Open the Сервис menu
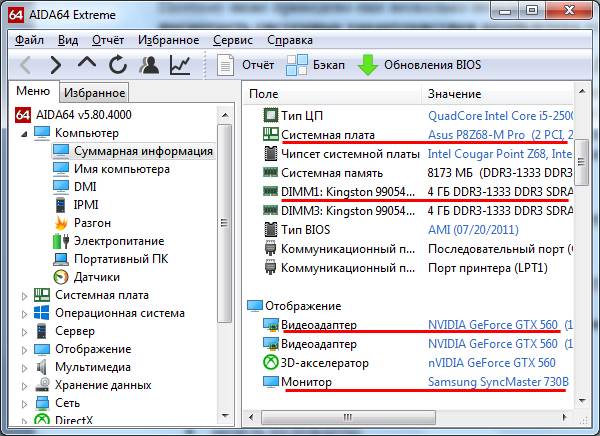The image size is (600, 436). 233,41
